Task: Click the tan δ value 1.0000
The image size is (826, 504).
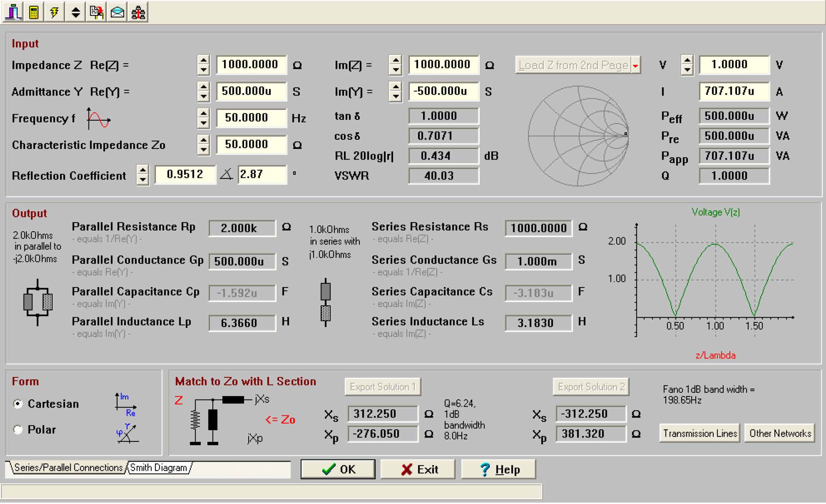Action: click(444, 116)
